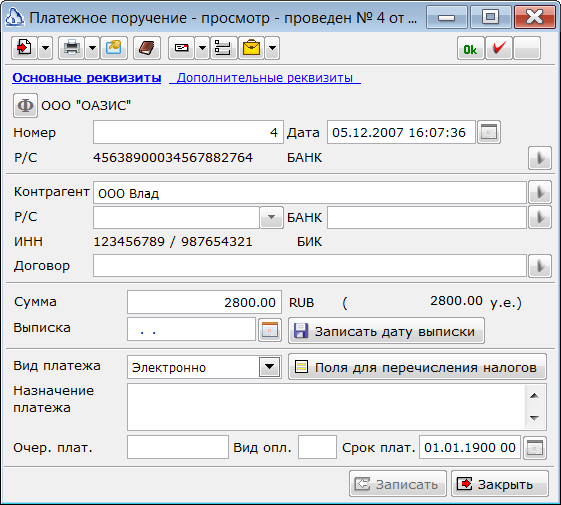Viewport: 561px width, 505px height.
Task: Click into the Сумма amount field
Action: [x=204, y=302]
